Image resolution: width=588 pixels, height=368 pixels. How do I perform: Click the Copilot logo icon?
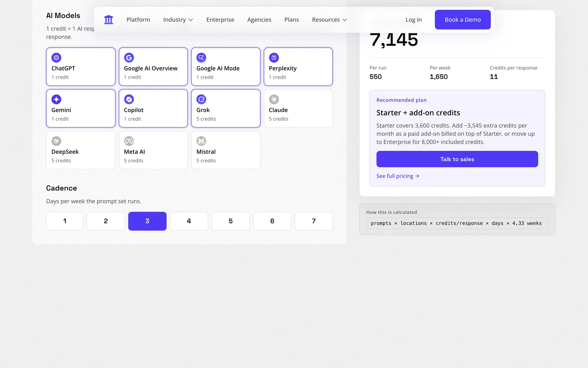tap(129, 100)
